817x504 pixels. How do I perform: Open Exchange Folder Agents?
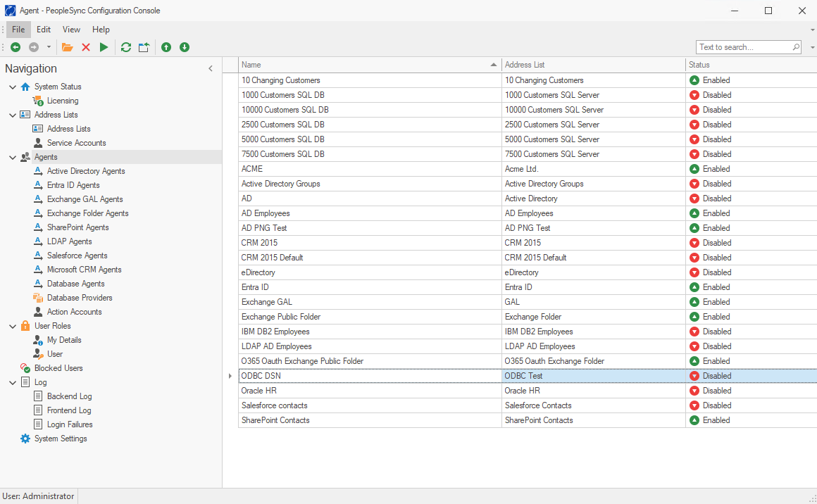(x=87, y=213)
